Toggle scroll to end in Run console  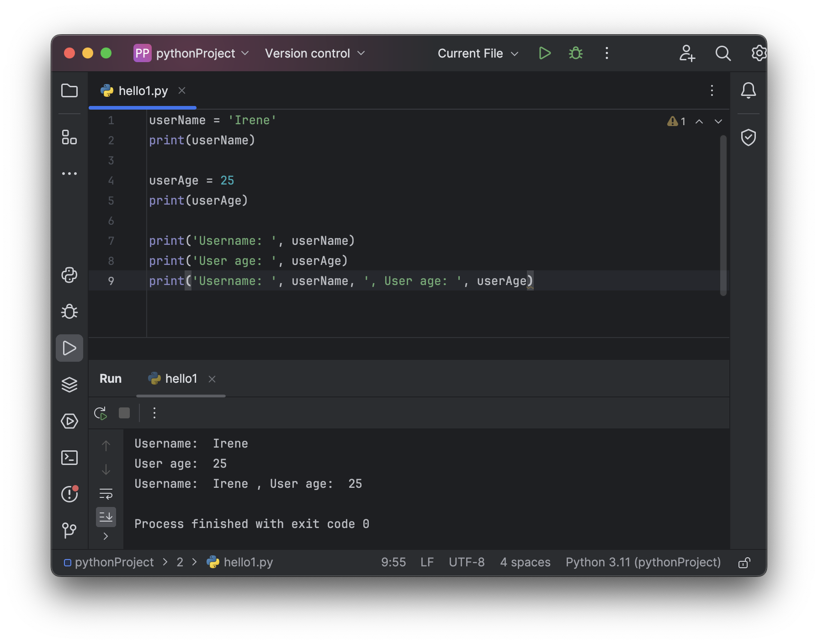click(106, 517)
